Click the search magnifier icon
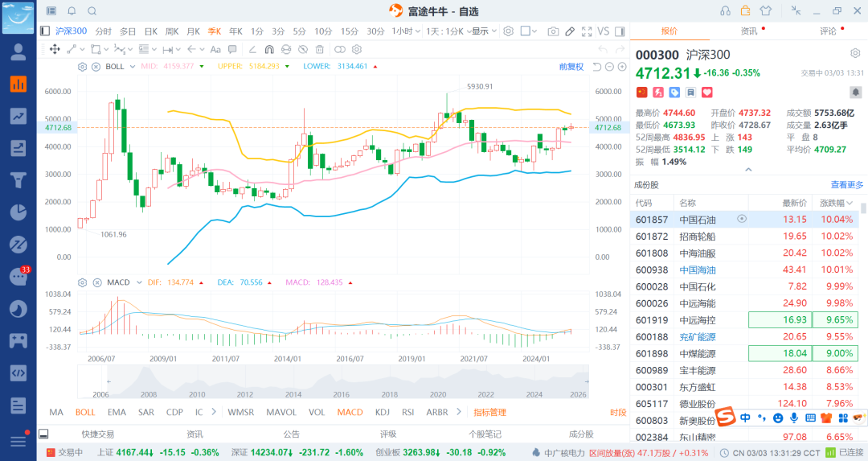Screen dimensions: 868x461 coord(92,10)
